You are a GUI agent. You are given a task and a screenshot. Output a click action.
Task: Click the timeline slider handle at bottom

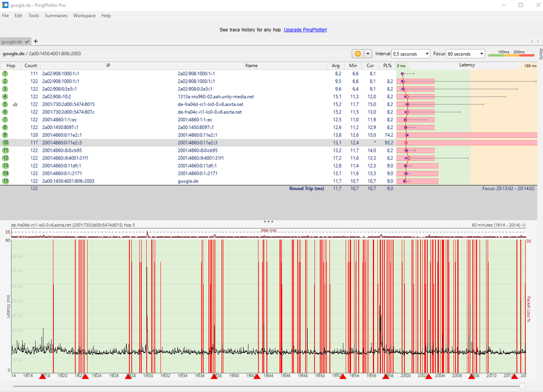(x=522, y=386)
